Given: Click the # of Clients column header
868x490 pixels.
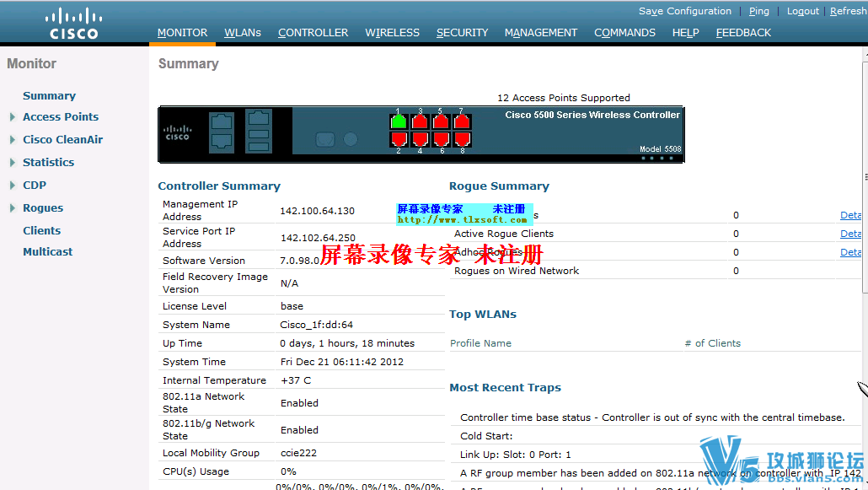Looking at the screenshot, I should (712, 343).
